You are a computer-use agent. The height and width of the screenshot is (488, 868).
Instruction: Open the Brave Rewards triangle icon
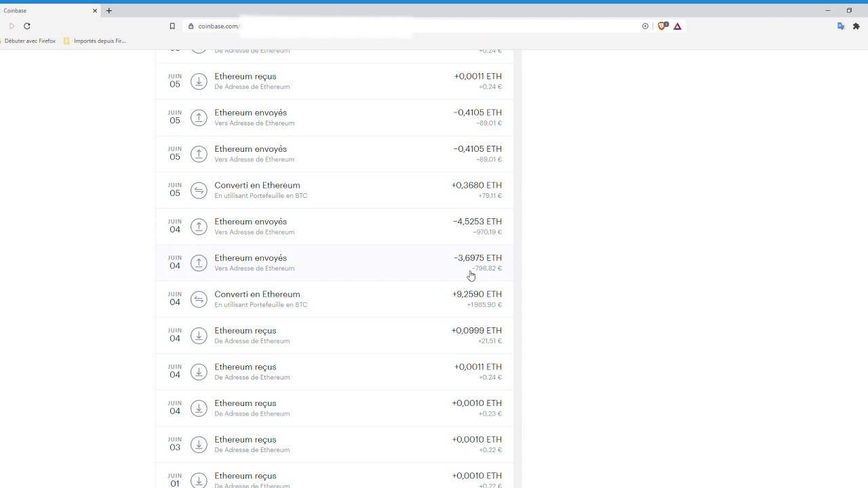(677, 26)
